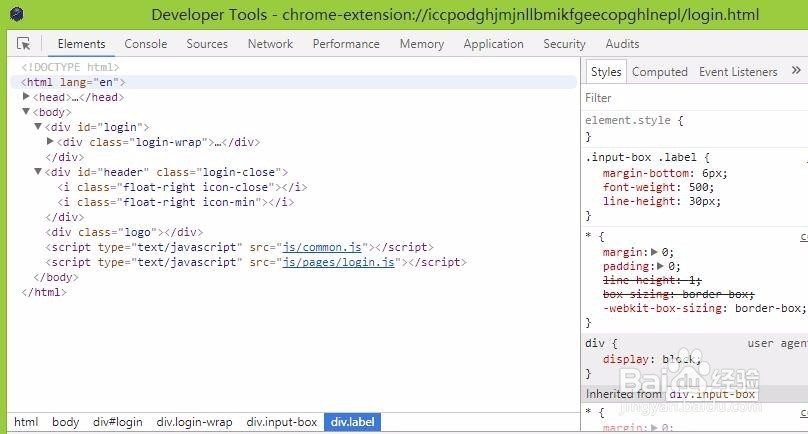Select the closing /html tag line
The width and height of the screenshot is (808, 434).
44,292
